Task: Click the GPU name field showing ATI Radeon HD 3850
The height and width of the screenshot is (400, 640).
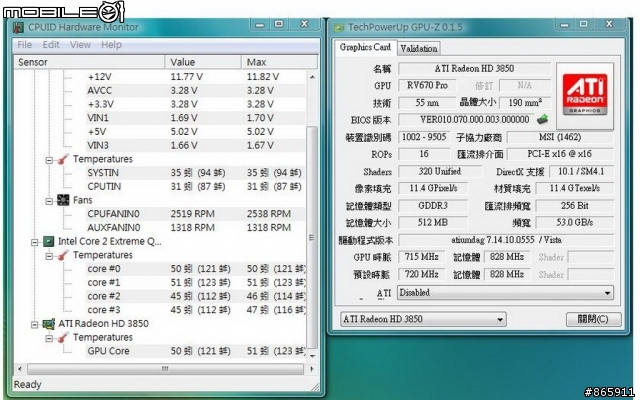Action: [x=474, y=69]
